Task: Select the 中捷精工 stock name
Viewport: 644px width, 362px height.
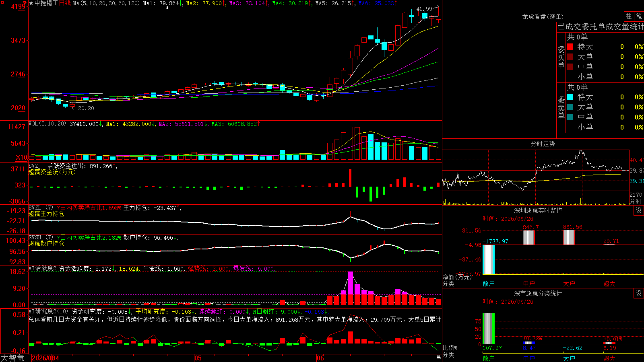Action: click(46, 3)
